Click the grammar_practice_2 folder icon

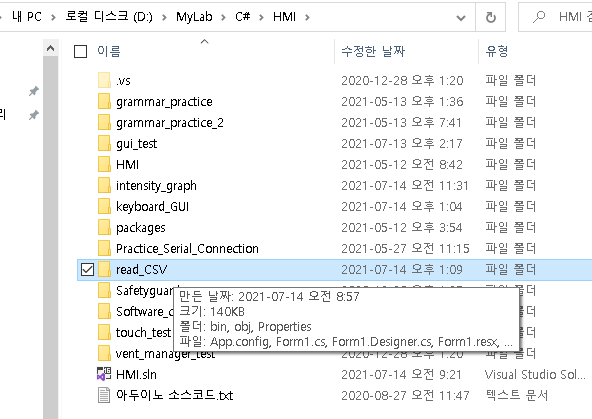pyautogui.click(x=104, y=123)
